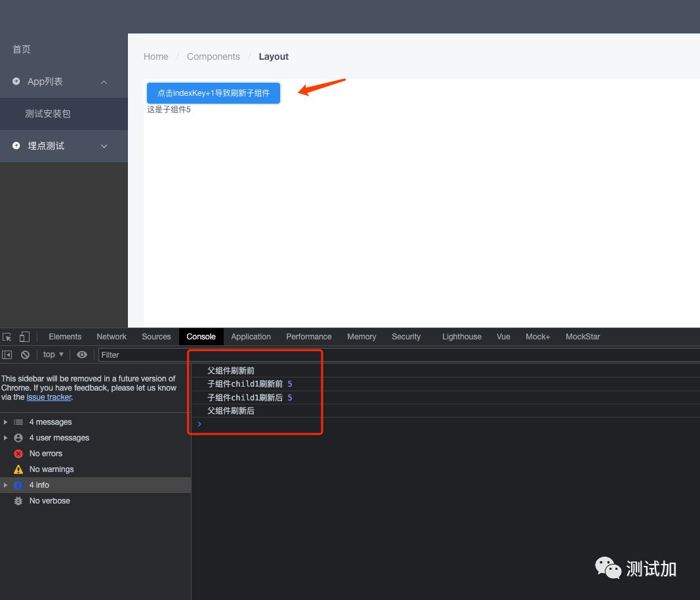Click the compass icon beside 埋点测试
This screenshot has width=700, height=600.
pos(16,146)
